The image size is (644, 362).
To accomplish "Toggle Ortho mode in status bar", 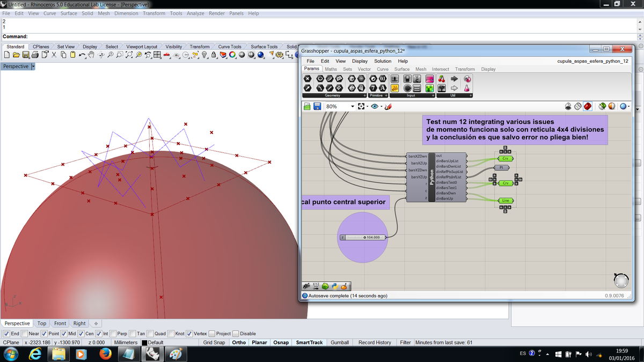I will 239,342.
